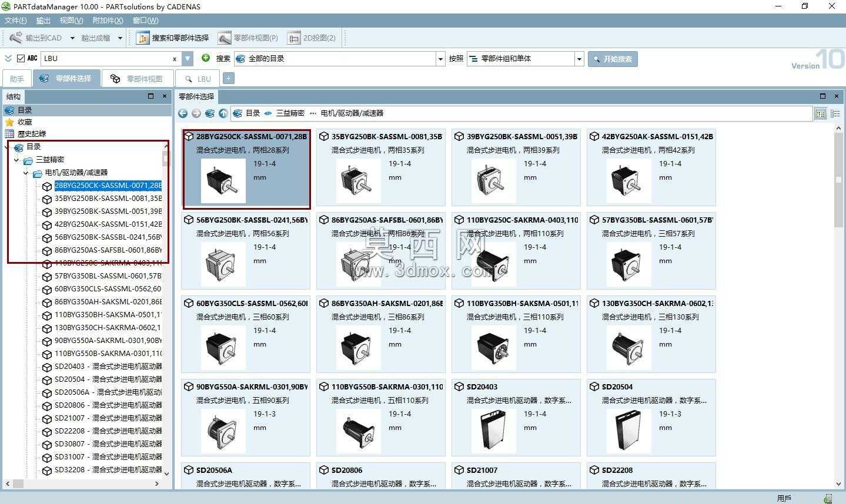846x504 pixels.
Task: Click the navigate back arrow icon
Action: [183, 113]
